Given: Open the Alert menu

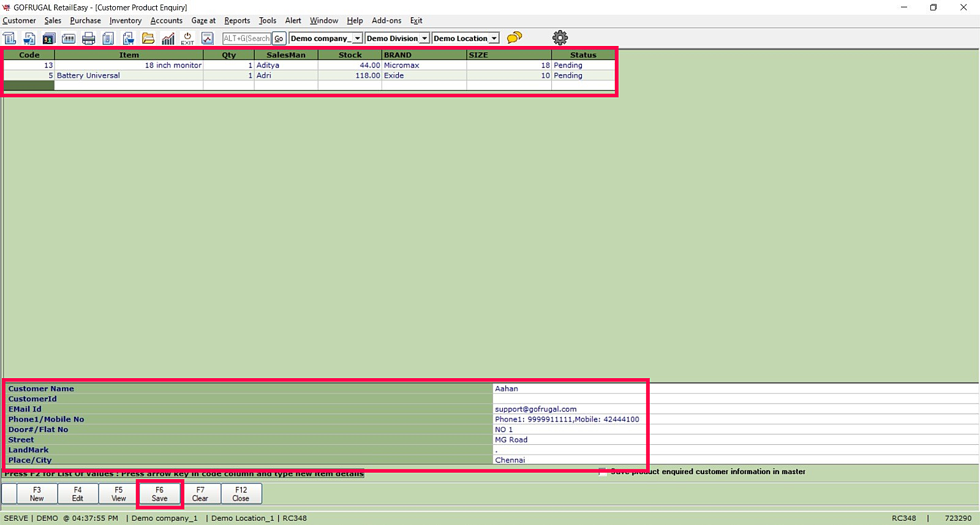Looking at the screenshot, I should coord(293,21).
